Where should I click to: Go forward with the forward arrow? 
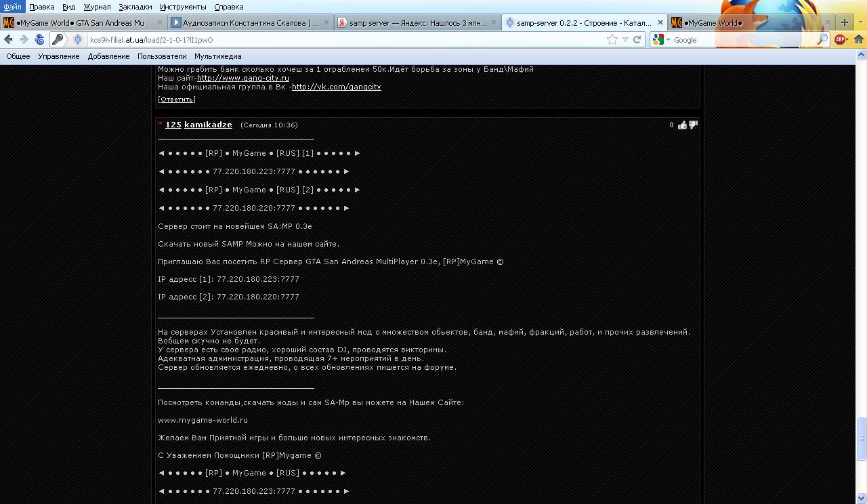point(24,40)
